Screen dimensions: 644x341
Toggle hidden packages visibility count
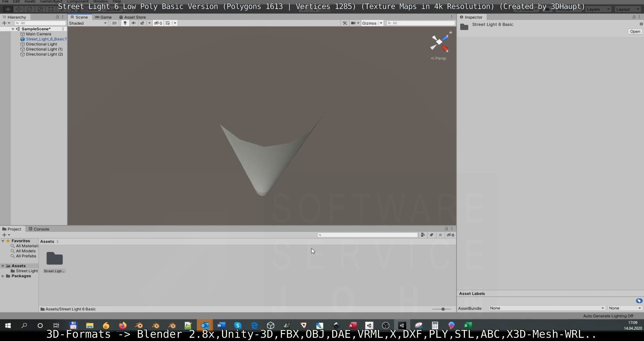[450, 235]
